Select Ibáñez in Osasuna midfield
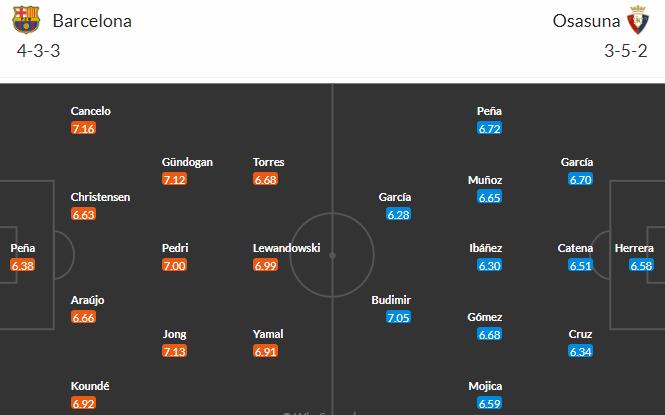665x415 pixels. 486,248
